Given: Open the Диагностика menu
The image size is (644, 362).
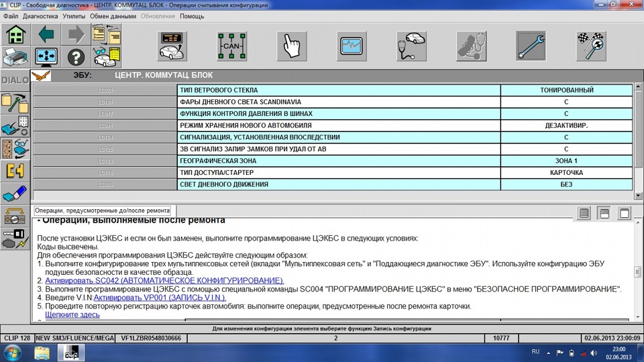Looking at the screenshot, I should tap(40, 16).
